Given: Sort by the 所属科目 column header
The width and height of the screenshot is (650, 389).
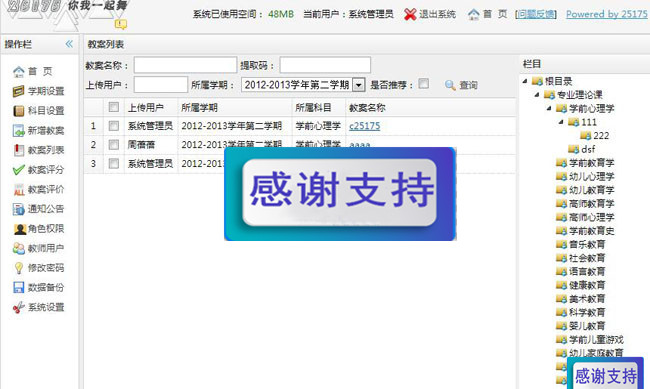Looking at the screenshot, I should coord(318,107).
